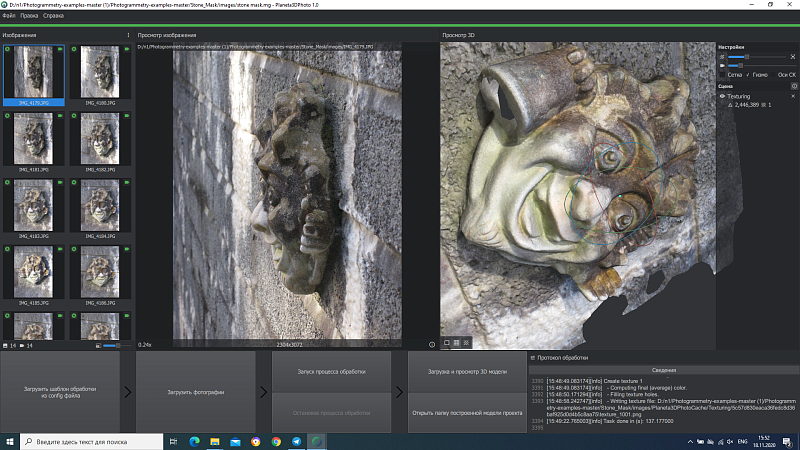
Task: Click the Протокол обработки panel icon
Action: click(x=533, y=358)
